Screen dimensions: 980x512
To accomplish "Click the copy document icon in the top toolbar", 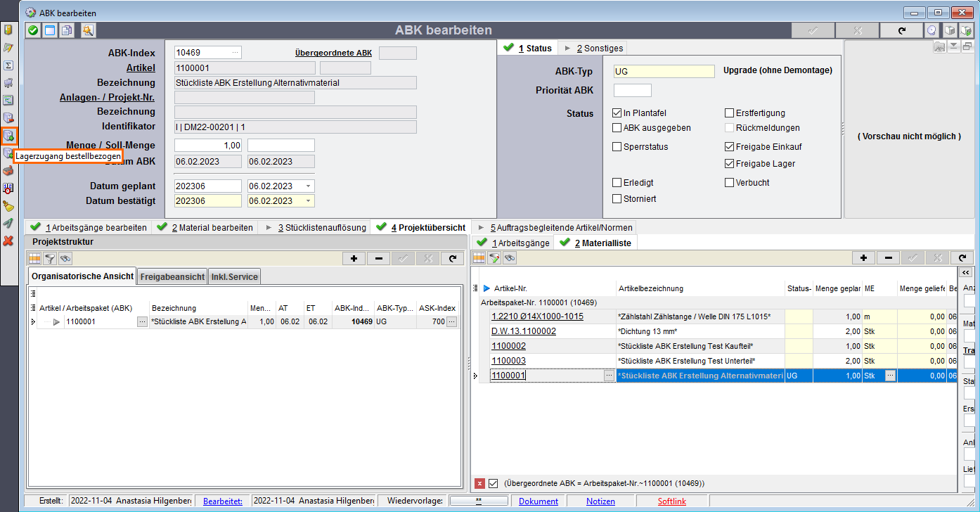I will point(67,30).
